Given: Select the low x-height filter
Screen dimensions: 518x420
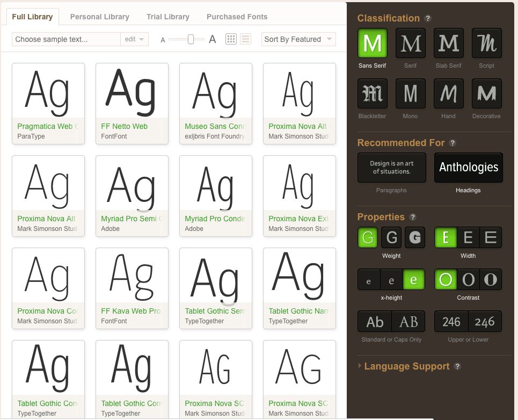Looking at the screenshot, I should (x=369, y=280).
